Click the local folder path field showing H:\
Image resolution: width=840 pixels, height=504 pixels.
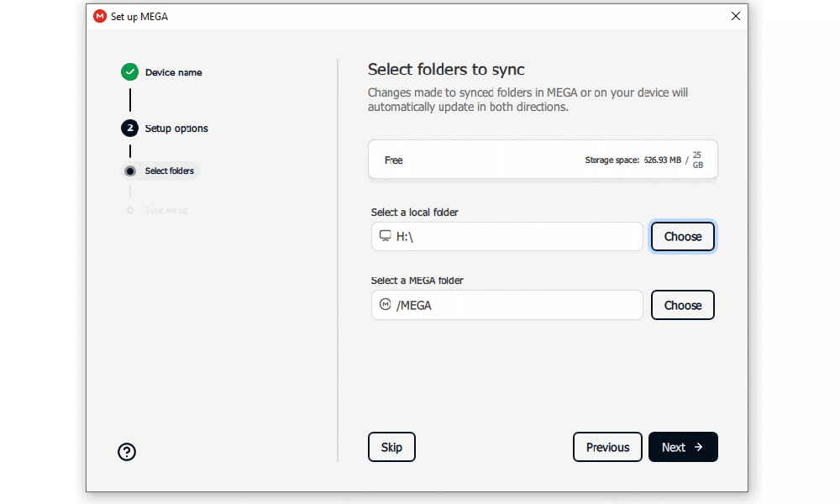[x=512, y=237]
